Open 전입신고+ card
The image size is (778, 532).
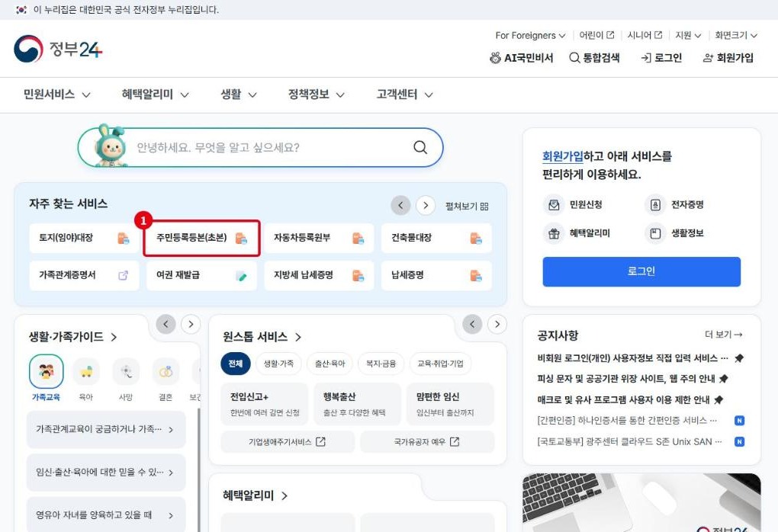[265, 404]
